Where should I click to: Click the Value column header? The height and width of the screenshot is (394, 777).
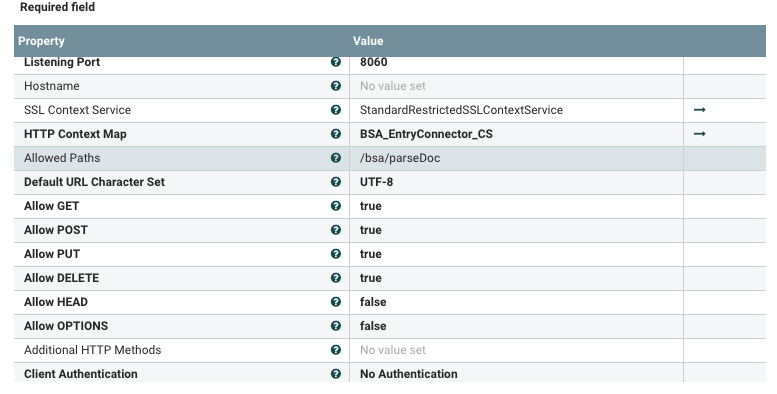click(x=368, y=41)
